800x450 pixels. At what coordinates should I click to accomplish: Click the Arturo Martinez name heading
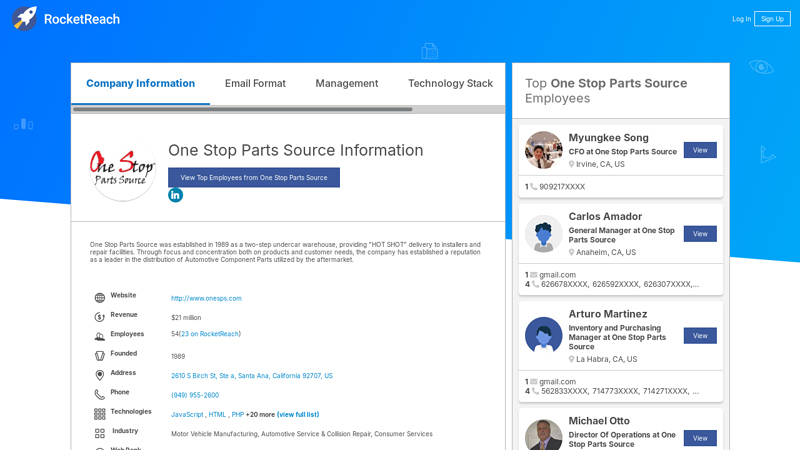[x=608, y=314]
